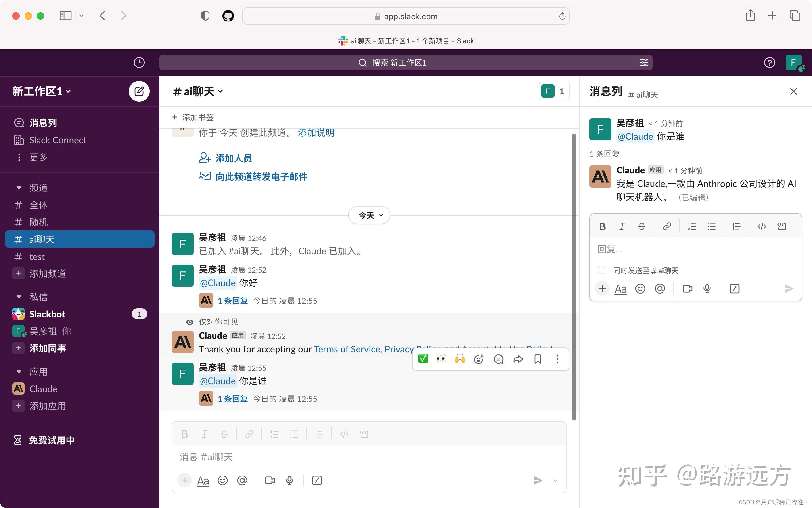The image size is (812, 508).
Task: Mention someone using the @ icon
Action: click(242, 480)
